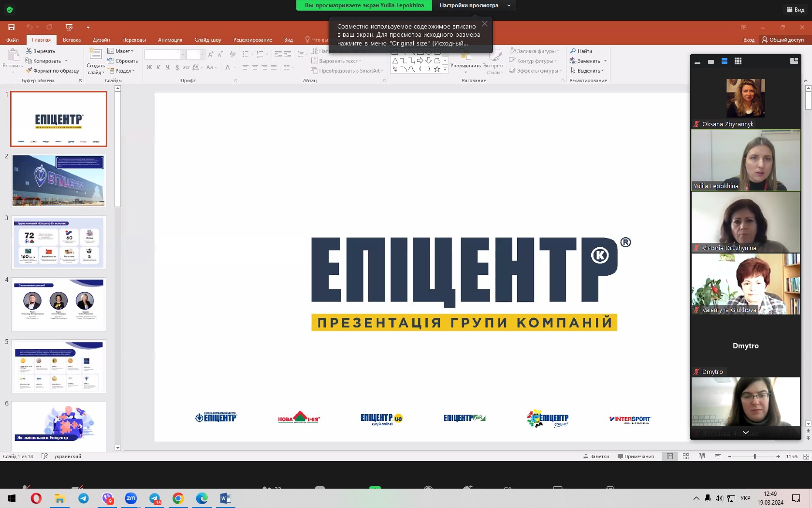The width and height of the screenshot is (812, 508).
Task: Open slide sorter view in the status bar
Action: 686,456
